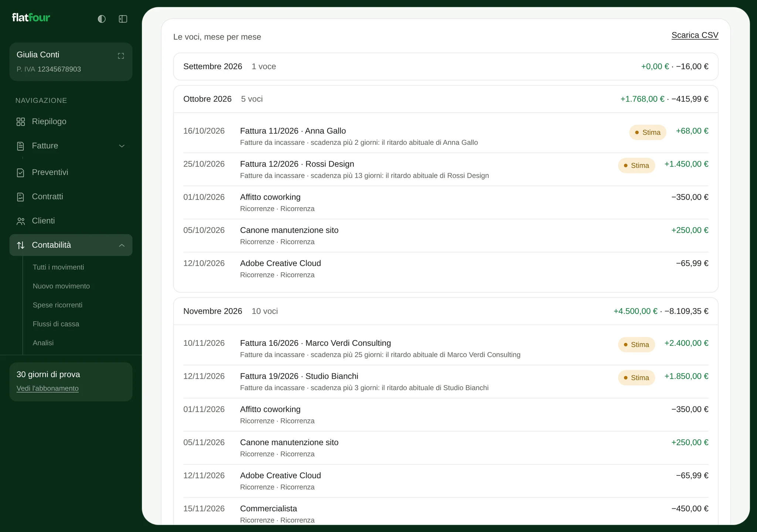The height and width of the screenshot is (532, 757).
Task: Click the Stima badge for Studio Bianchi invoice
Action: [x=637, y=378]
